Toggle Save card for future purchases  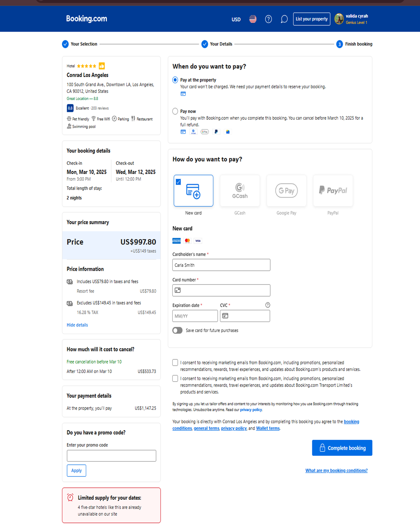pos(177,331)
